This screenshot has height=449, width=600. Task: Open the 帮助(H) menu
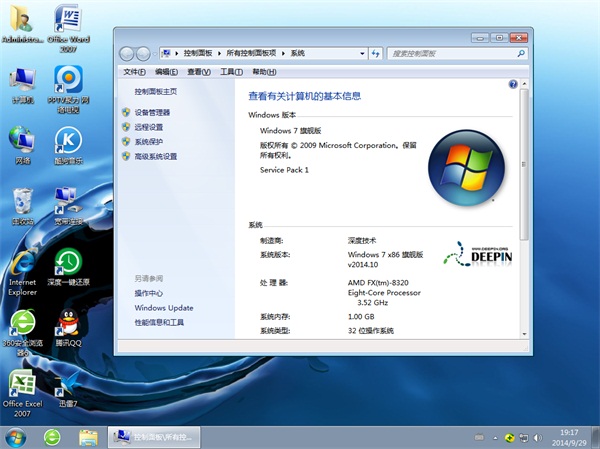[264, 72]
